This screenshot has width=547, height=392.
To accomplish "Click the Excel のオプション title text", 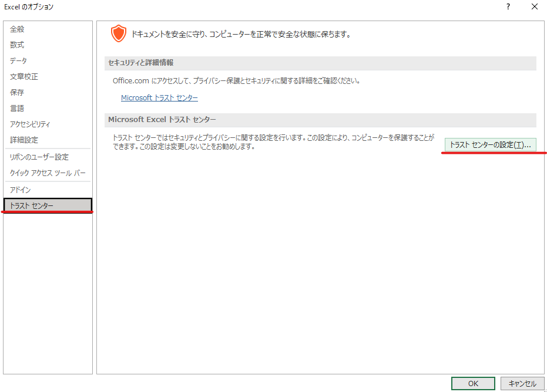I will (x=29, y=7).
